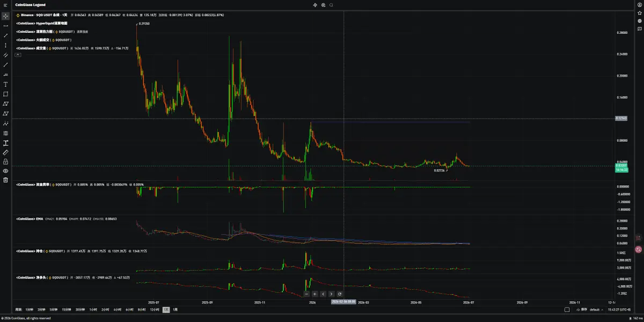Select the parallel channel tool
The height and width of the screenshot is (322, 644).
5,55
